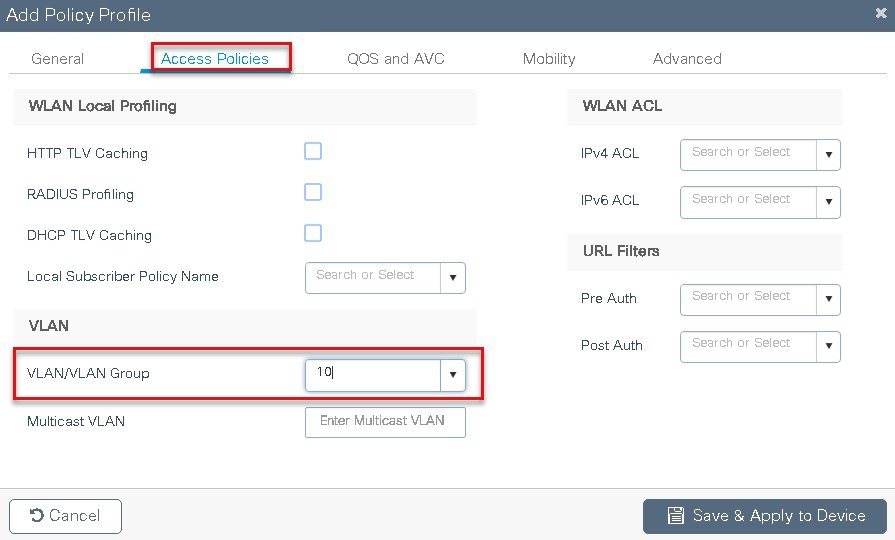The width and height of the screenshot is (895, 540).
Task: Click the Pre Auth URL filter field
Action: click(x=748, y=300)
